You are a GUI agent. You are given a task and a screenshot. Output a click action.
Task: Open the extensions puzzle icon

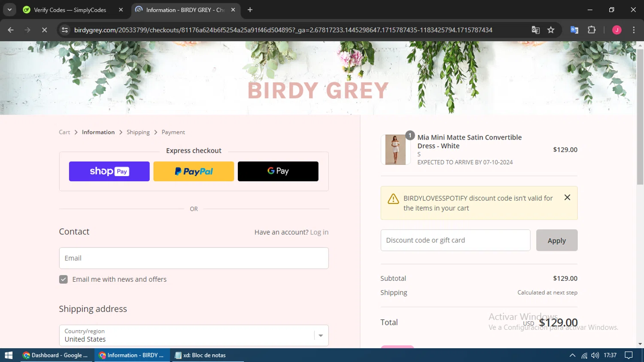point(592,30)
